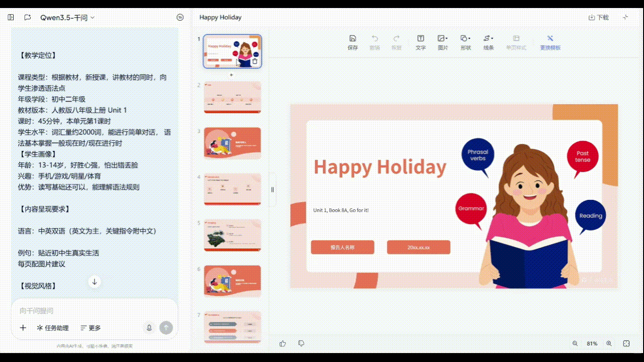The width and height of the screenshot is (644, 362).
Task: Select slide 3 thumbnail
Action: [x=232, y=143]
